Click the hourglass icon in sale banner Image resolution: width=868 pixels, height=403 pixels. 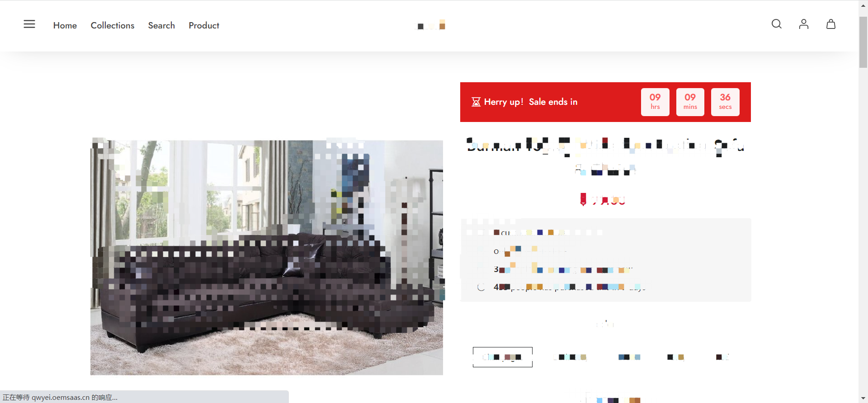[476, 102]
